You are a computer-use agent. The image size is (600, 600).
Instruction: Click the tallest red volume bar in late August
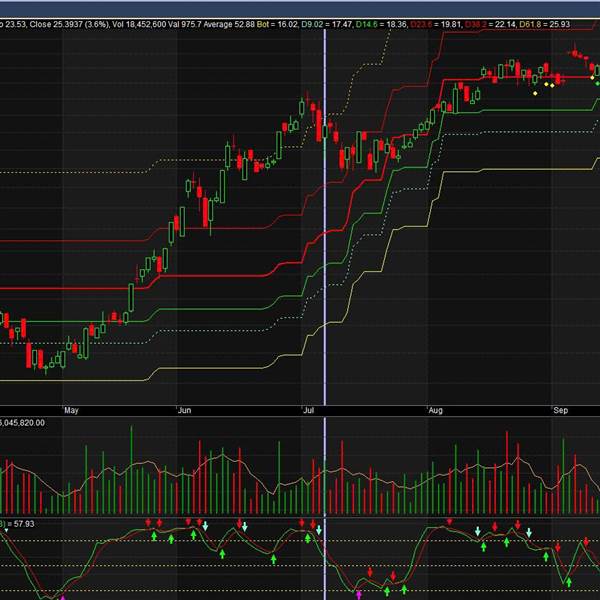click(507, 473)
